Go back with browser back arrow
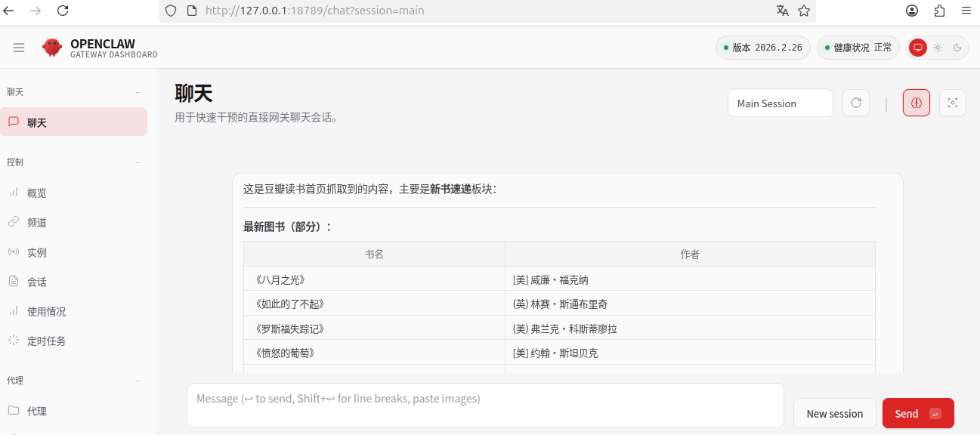 [x=9, y=11]
